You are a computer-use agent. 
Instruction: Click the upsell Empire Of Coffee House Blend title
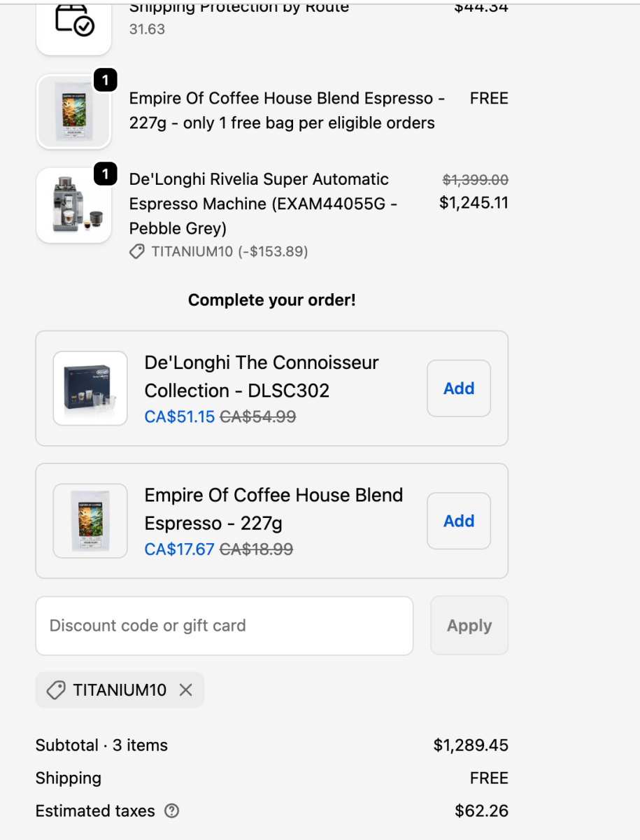point(273,509)
